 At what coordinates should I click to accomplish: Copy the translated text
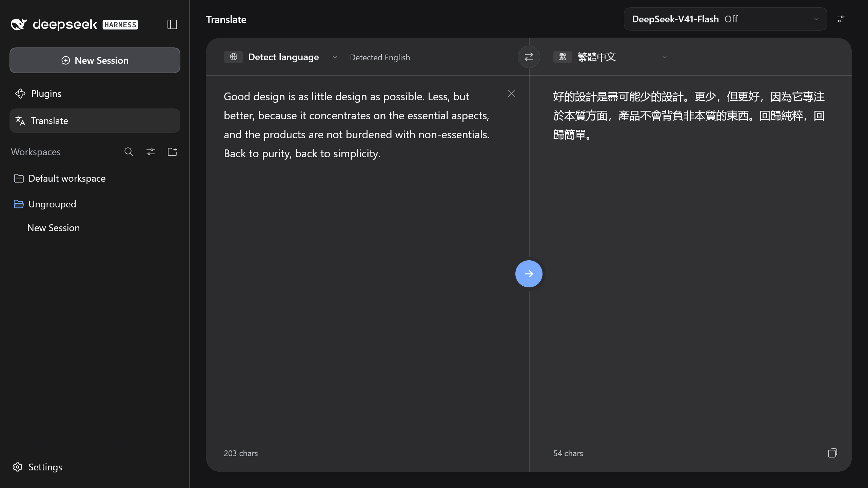coord(832,453)
